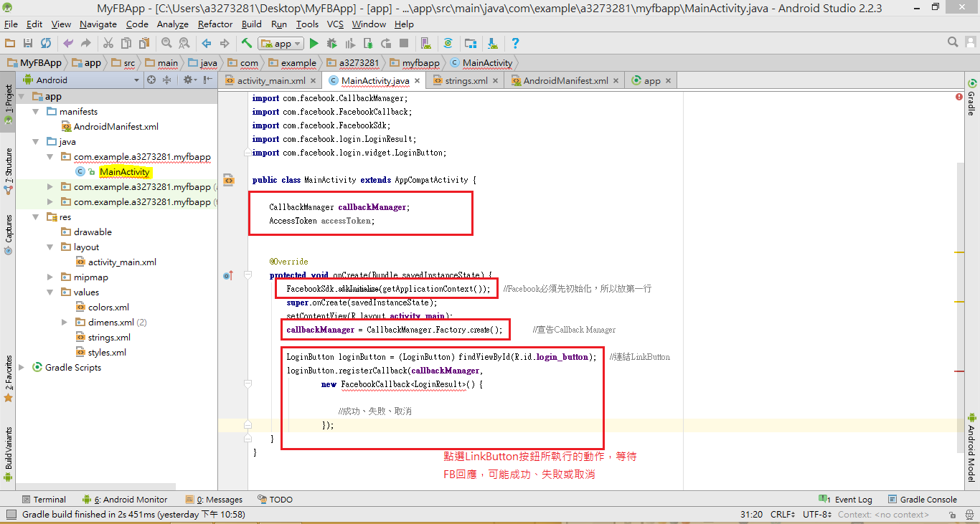Open Find with the magnifier icon
This screenshot has height=524, width=980.
pyautogui.click(x=166, y=44)
